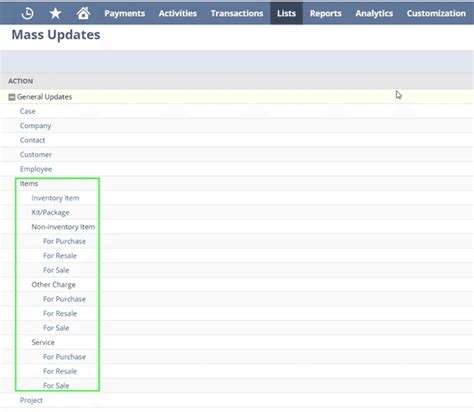Select the Kit/Package update link
The height and width of the screenshot is (412, 474).
point(50,213)
